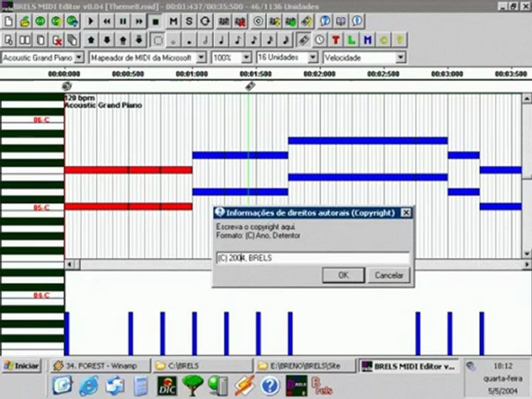Click the Rewind playback button
532x399 pixels.
pos(106,22)
